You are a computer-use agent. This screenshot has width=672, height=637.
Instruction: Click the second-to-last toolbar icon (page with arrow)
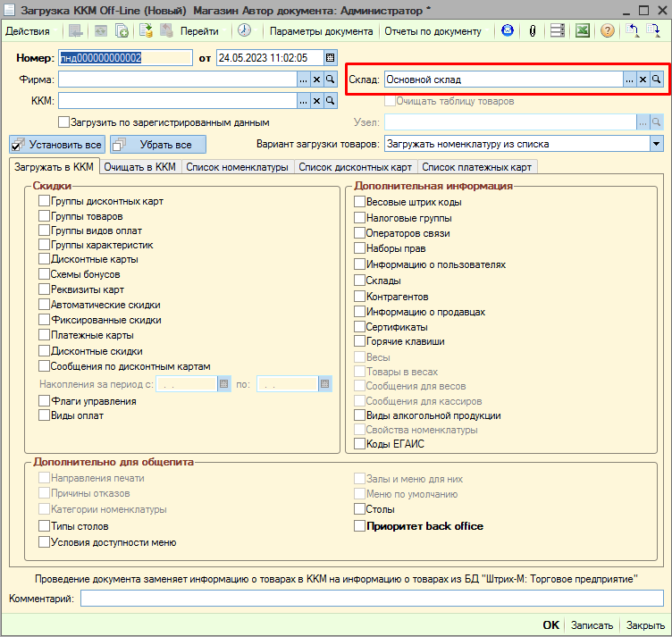[x=633, y=31]
